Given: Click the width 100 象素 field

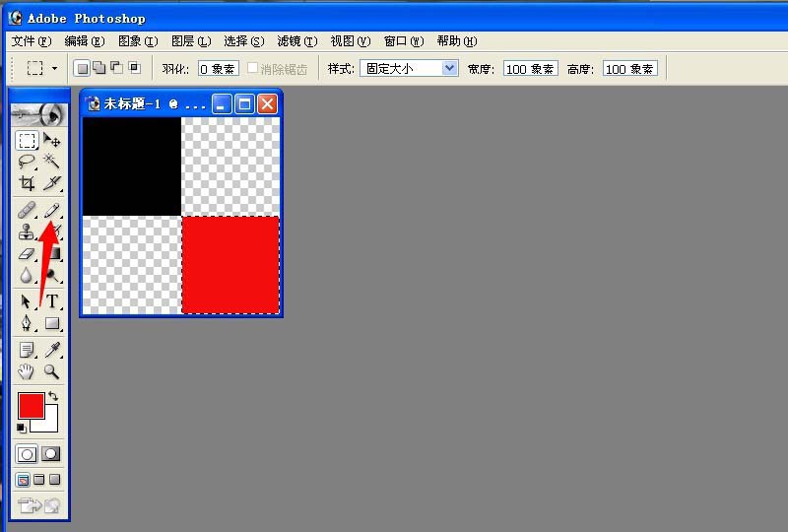Looking at the screenshot, I should [x=530, y=69].
